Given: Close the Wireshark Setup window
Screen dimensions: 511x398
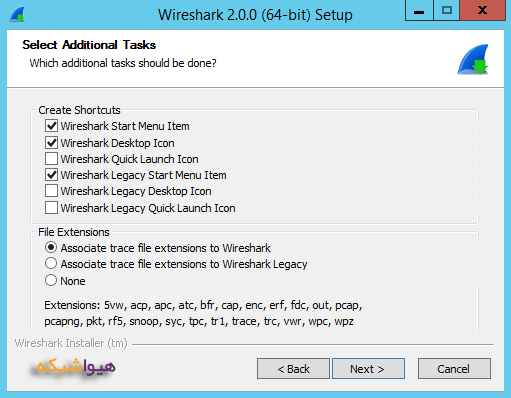Looking at the screenshot, I should click(482, 11).
